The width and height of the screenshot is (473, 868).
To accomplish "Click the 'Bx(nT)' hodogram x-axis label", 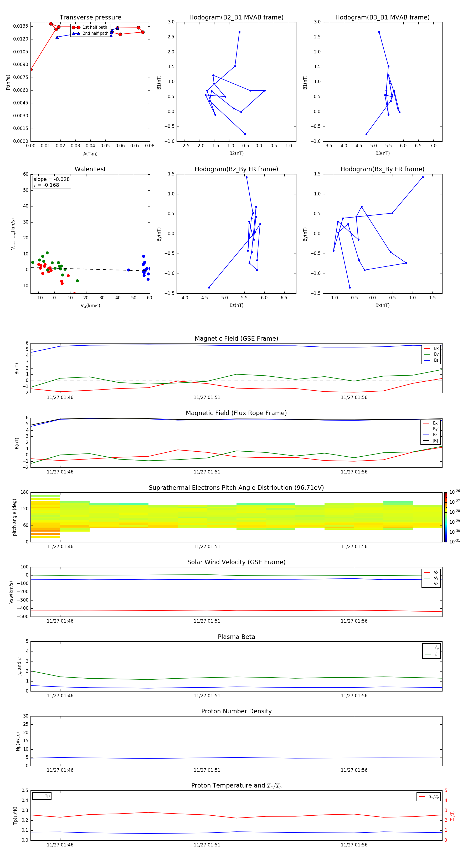I will [x=382, y=305].
